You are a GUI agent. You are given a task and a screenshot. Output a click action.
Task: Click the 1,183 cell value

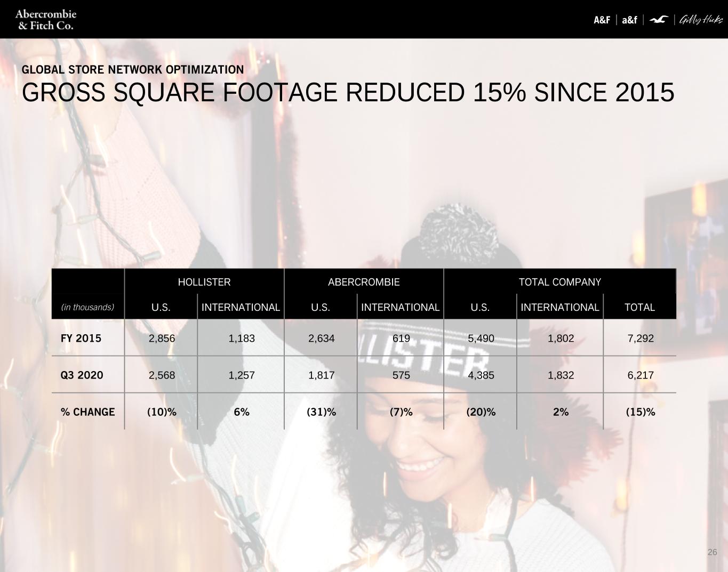(242, 339)
